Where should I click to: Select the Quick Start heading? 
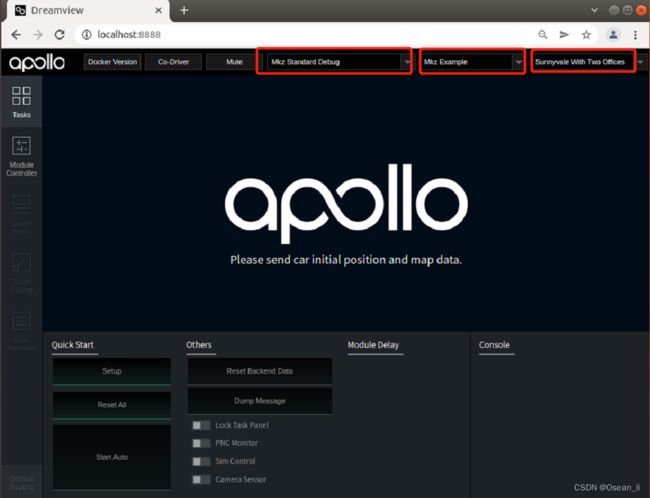73,345
